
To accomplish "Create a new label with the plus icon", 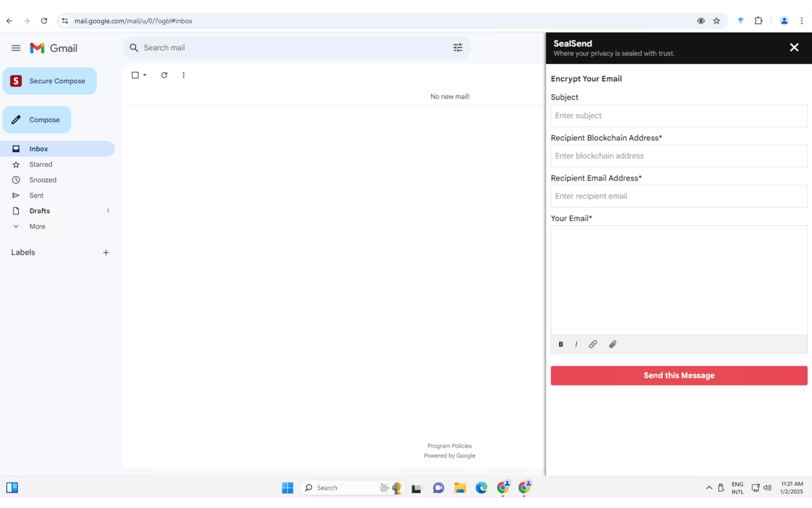I will click(106, 252).
